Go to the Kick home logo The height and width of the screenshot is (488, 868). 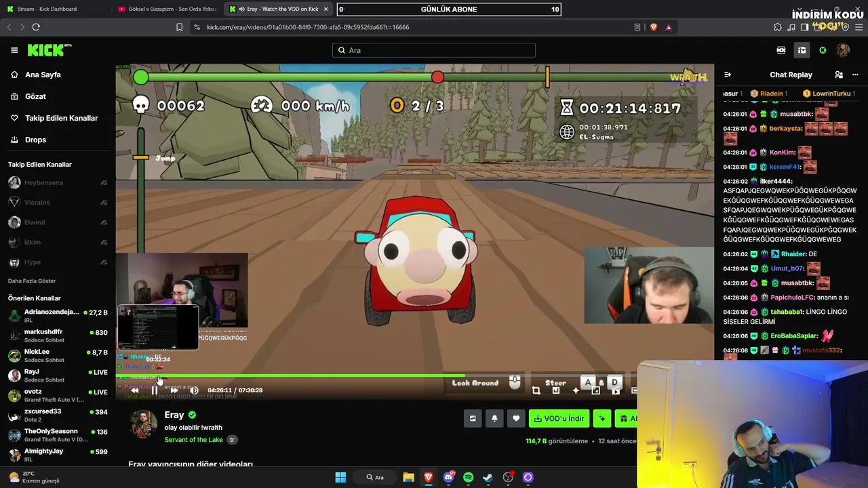click(x=49, y=50)
